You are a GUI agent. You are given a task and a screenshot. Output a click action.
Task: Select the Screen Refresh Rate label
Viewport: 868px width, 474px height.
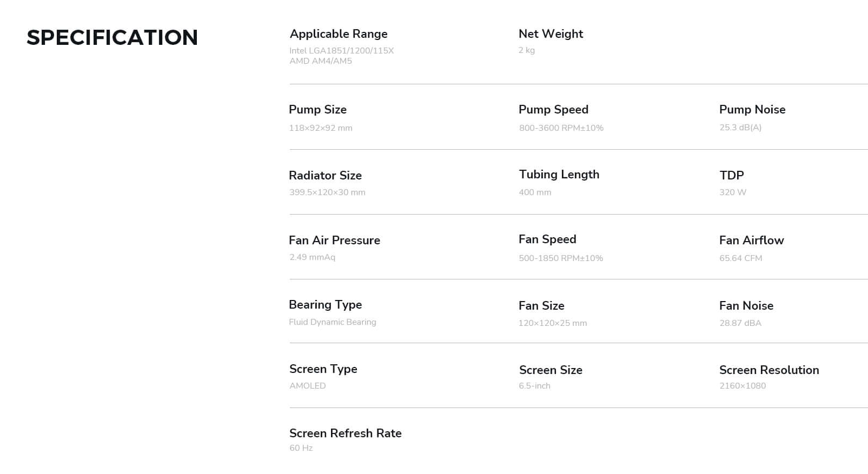[346, 433]
